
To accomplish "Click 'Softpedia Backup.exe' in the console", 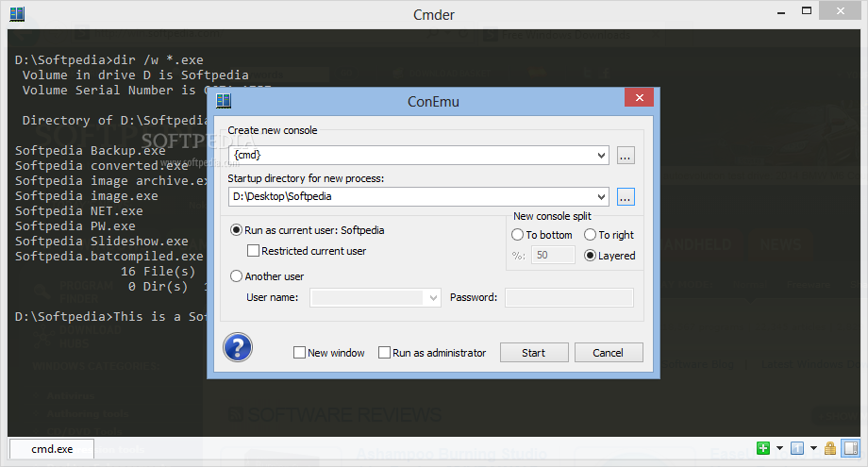I will [91, 151].
